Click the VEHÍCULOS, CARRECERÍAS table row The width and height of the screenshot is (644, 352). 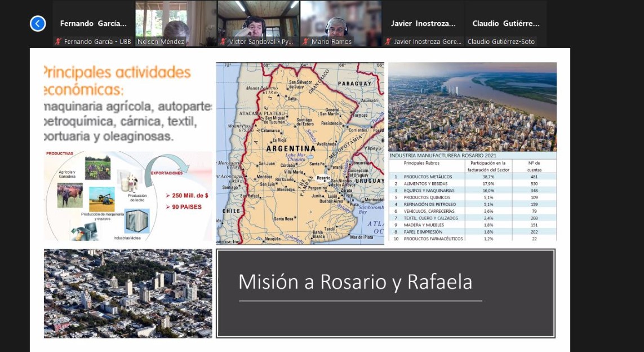tap(472, 211)
